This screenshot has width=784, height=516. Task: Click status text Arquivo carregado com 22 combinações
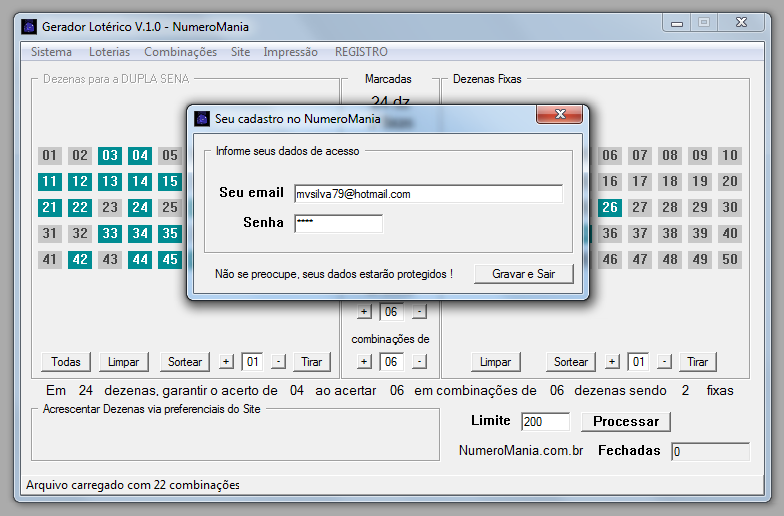tap(132, 485)
